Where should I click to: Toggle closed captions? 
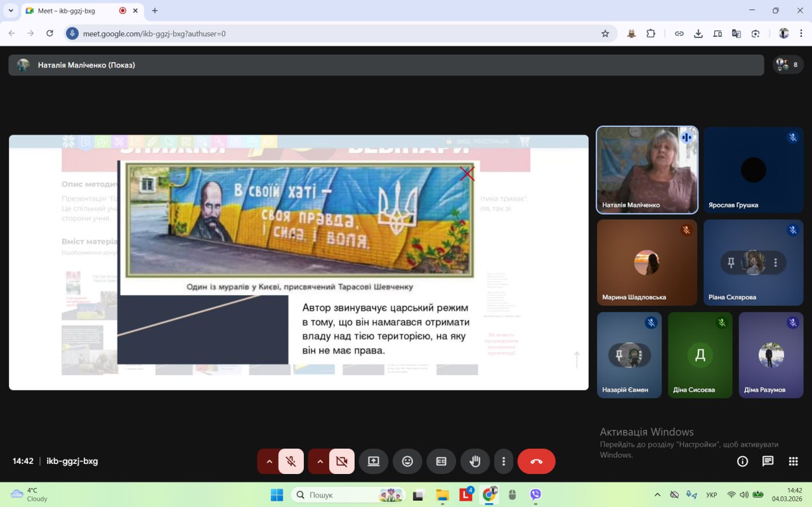point(441,461)
